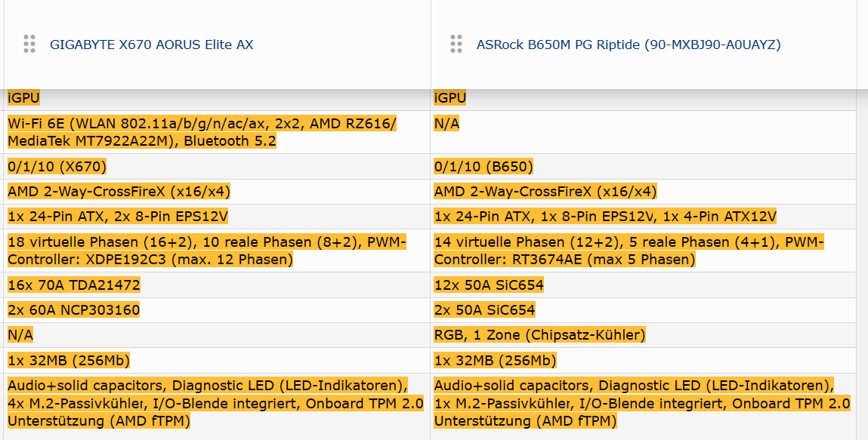868x440 pixels.
Task: Select the 2x 50A SiC654 cell
Action: click(484, 310)
